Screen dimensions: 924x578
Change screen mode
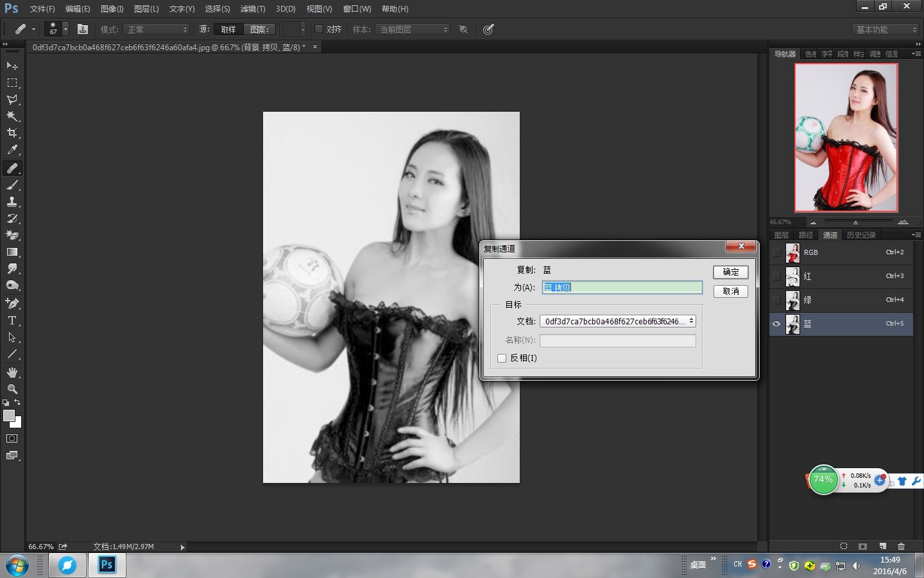coord(12,455)
